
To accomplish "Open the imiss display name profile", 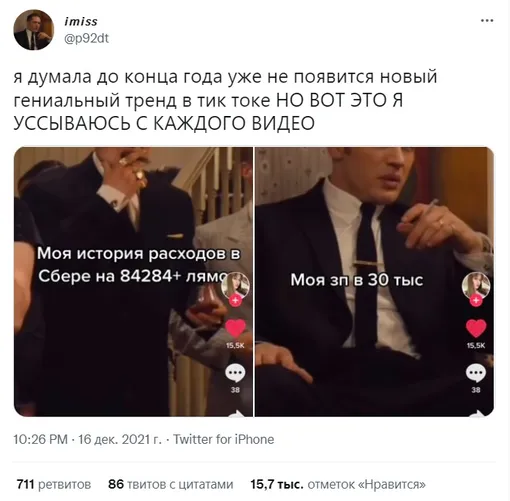I will pyautogui.click(x=81, y=21).
